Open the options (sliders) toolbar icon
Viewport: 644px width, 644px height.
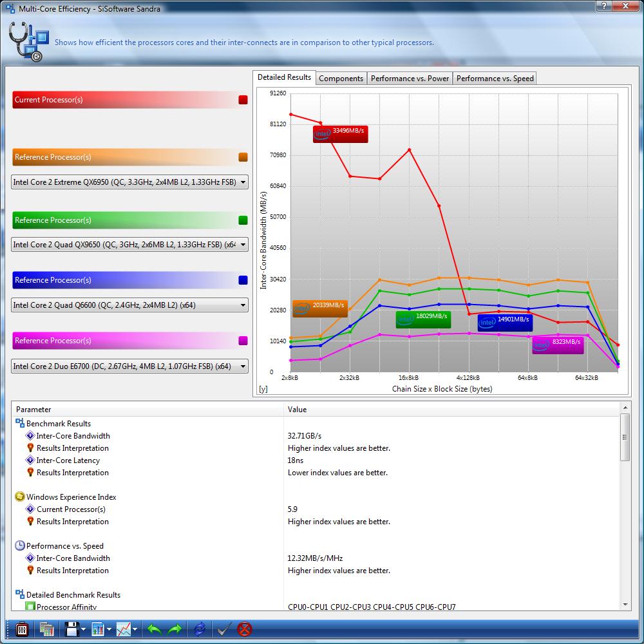(x=21, y=629)
